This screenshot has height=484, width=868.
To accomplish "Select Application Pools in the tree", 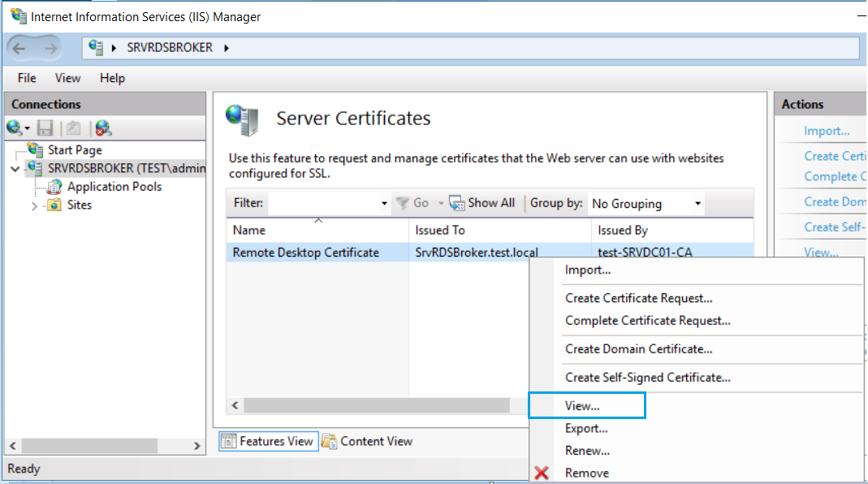I will tap(114, 187).
